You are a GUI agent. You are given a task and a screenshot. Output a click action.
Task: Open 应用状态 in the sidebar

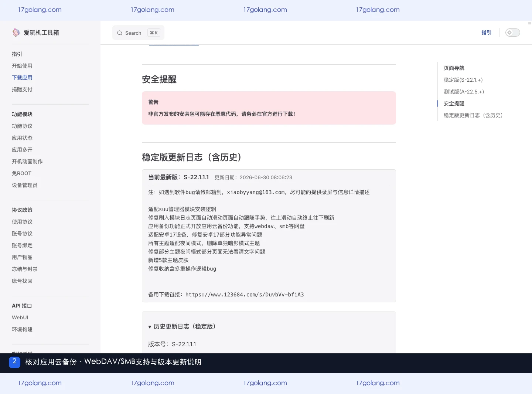22,138
